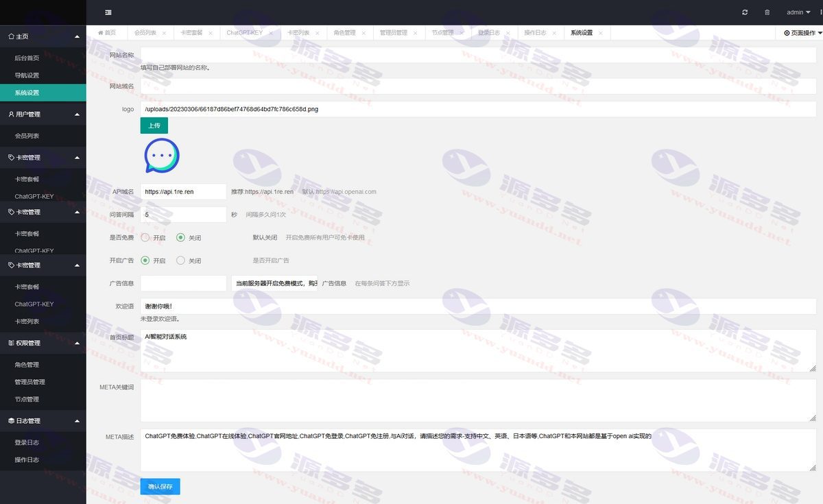
Task: Switch to the 登录日志 tab
Action: [x=489, y=33]
